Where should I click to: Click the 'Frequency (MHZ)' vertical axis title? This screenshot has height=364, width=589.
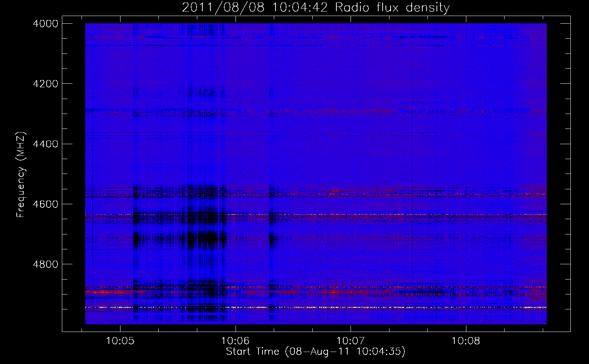click(21, 175)
